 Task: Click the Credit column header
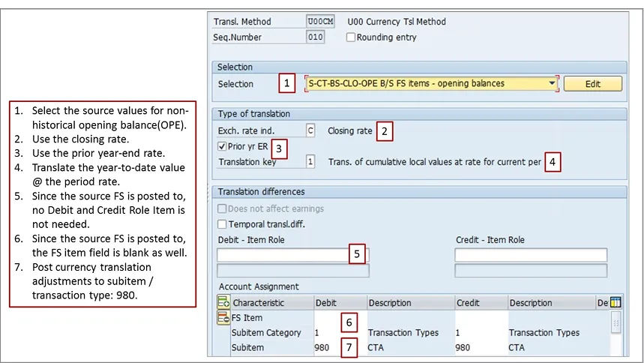point(478,303)
